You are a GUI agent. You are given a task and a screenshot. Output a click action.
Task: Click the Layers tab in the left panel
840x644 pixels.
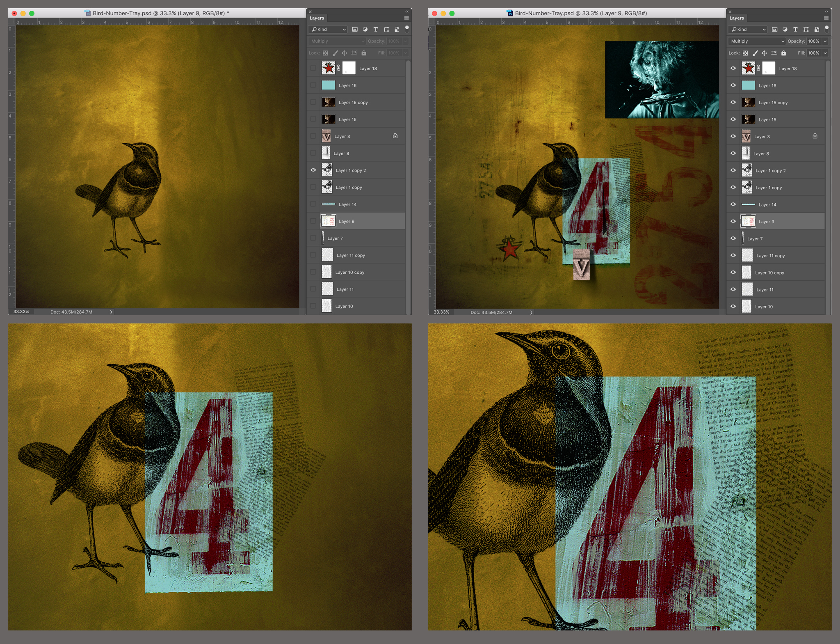pos(317,18)
